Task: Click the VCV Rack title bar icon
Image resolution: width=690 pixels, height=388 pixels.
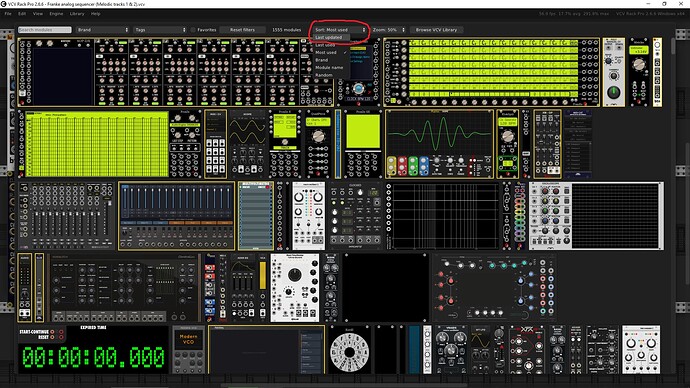Action: coord(4,4)
